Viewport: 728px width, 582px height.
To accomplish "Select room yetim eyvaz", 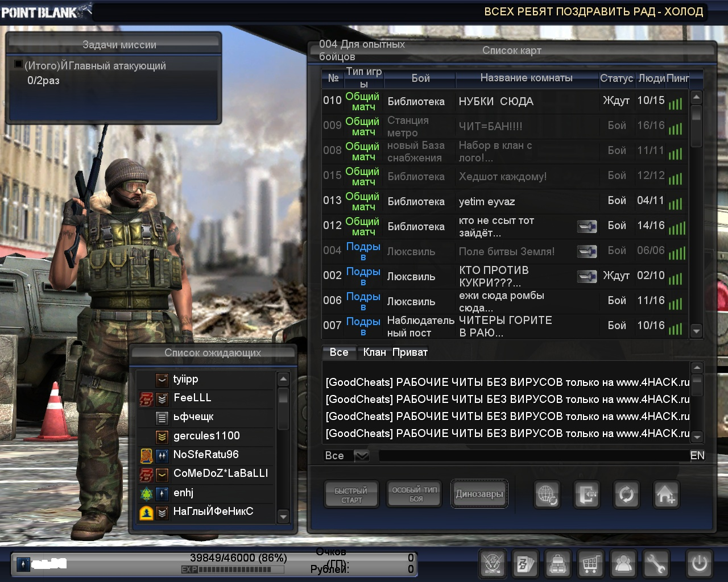I will point(505,201).
